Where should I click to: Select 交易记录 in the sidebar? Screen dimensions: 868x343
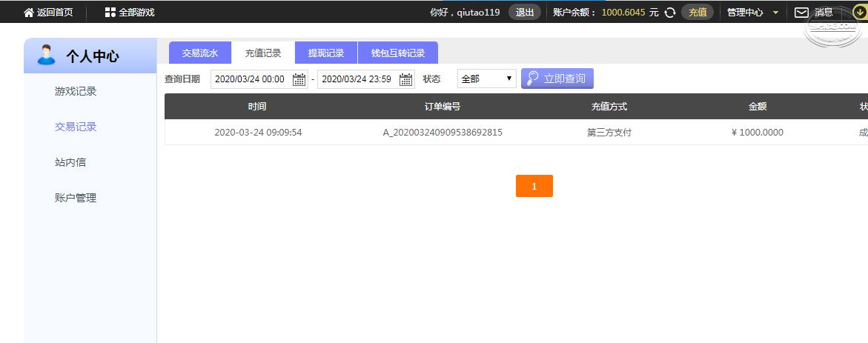click(x=76, y=127)
